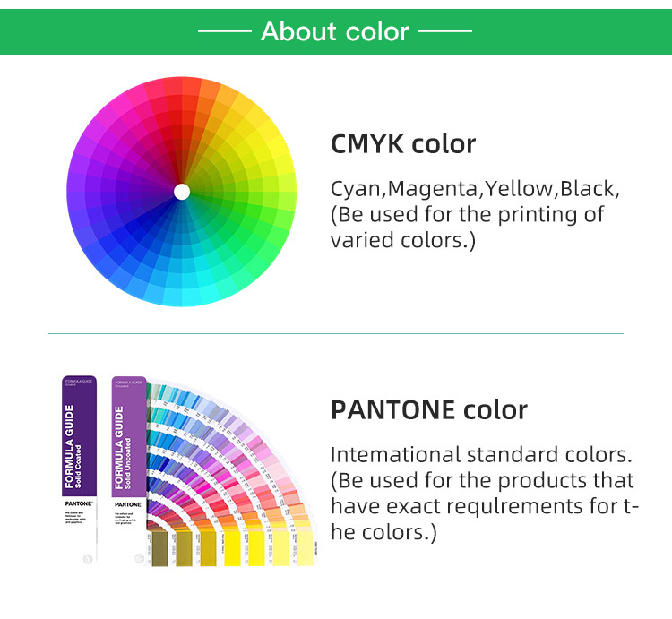This screenshot has width=672, height=619.
Task: Click the PANTONE logo on Coated guide
Action: pos(79,503)
